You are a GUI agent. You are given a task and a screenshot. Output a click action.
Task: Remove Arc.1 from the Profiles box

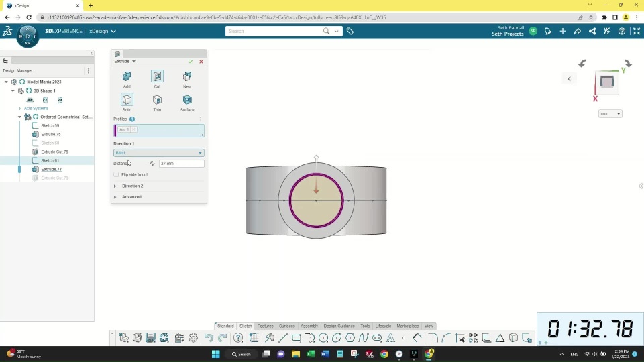point(133,129)
